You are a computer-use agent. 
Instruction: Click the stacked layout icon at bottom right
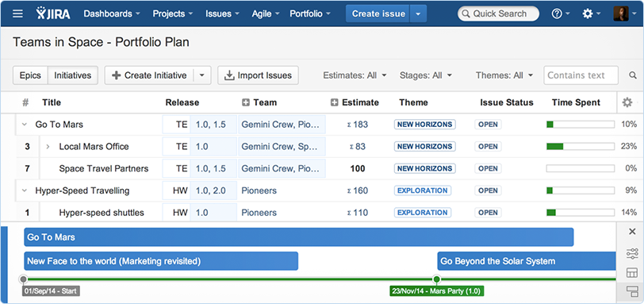tap(632, 291)
